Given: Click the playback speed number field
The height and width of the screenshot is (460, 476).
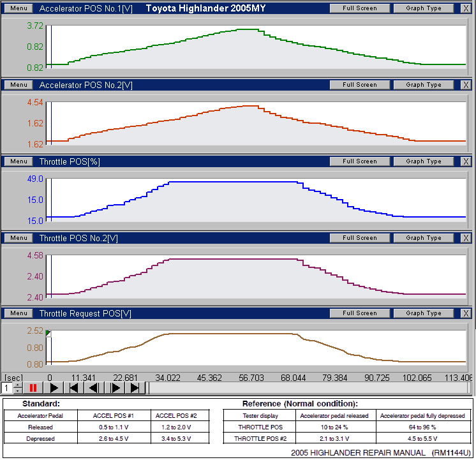Looking at the screenshot, I should tap(6, 388).
